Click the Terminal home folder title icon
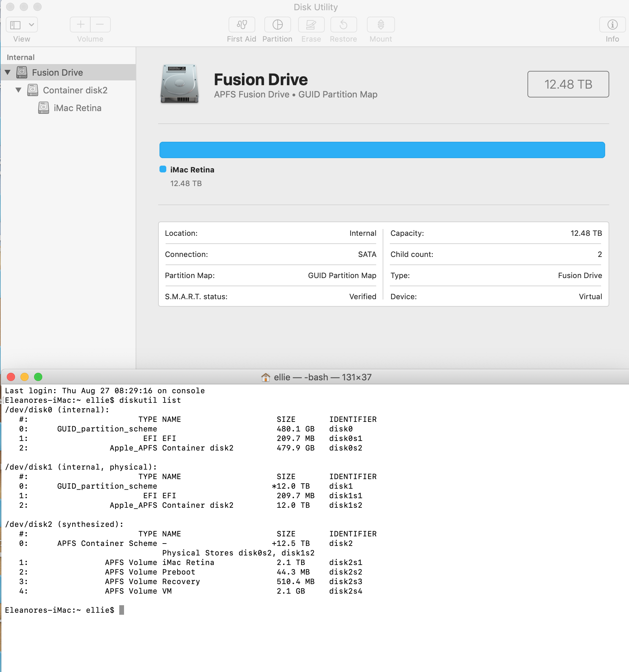629x672 pixels. (x=265, y=377)
